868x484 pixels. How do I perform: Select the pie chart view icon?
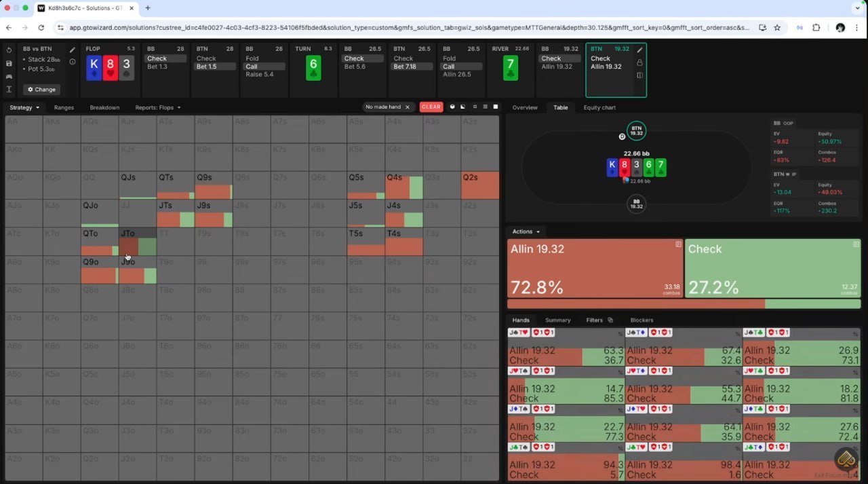pyautogui.click(x=452, y=107)
